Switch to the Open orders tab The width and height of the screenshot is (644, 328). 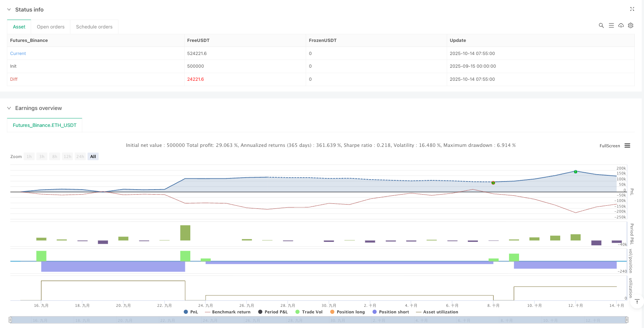[x=51, y=27]
